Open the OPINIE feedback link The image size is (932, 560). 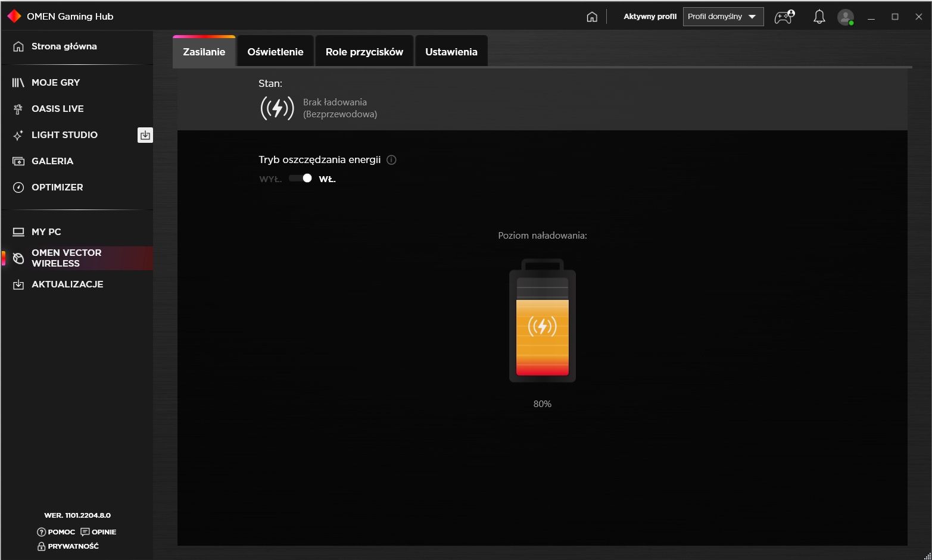pos(98,532)
